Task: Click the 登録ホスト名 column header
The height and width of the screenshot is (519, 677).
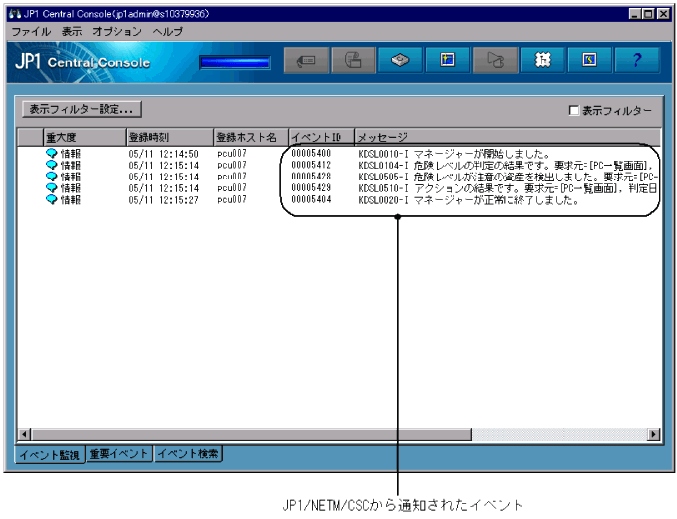Action: tap(251, 137)
